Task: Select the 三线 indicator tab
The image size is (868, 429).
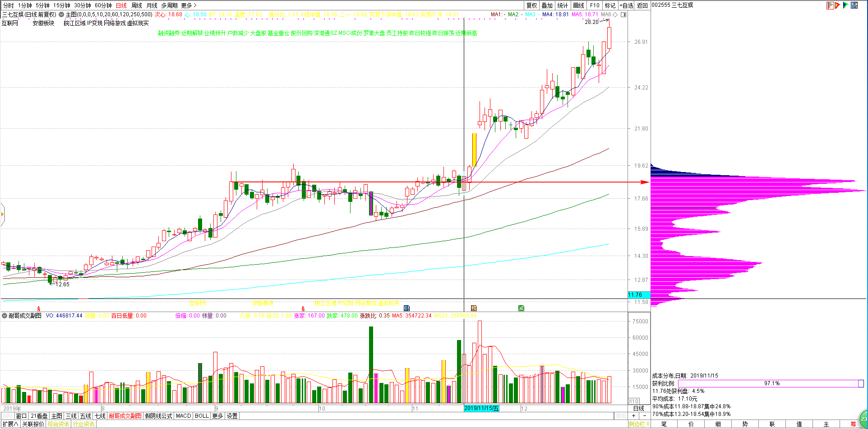Action: pos(71,416)
